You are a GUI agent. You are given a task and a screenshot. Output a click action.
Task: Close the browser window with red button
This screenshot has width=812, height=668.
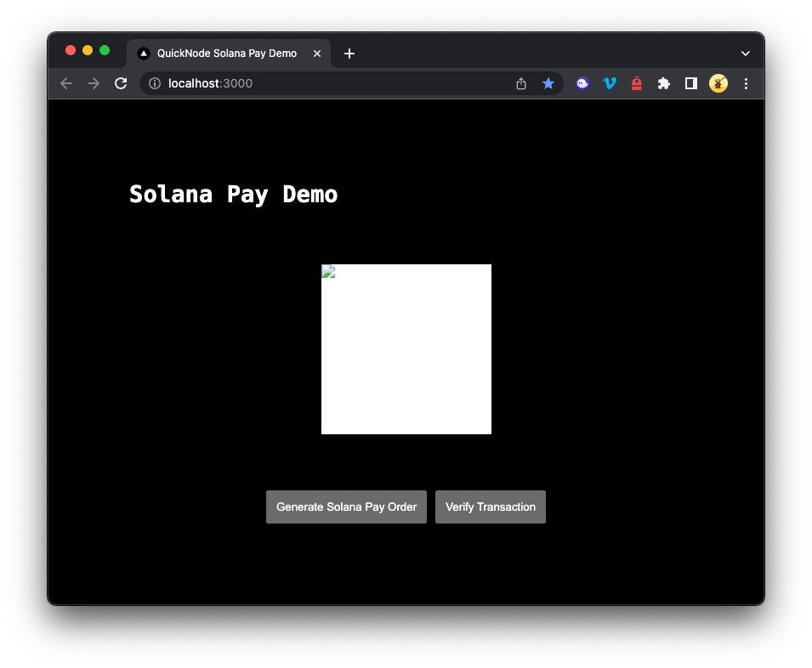click(71, 50)
